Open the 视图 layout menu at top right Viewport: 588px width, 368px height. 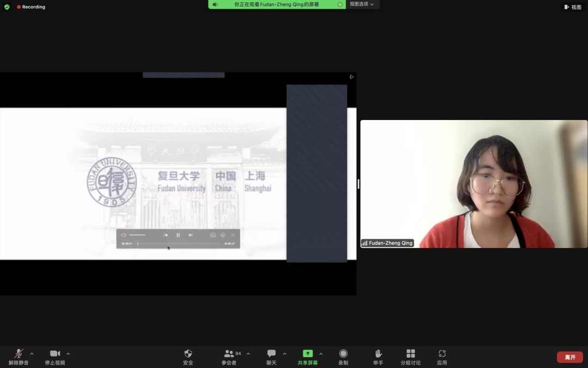(x=573, y=7)
